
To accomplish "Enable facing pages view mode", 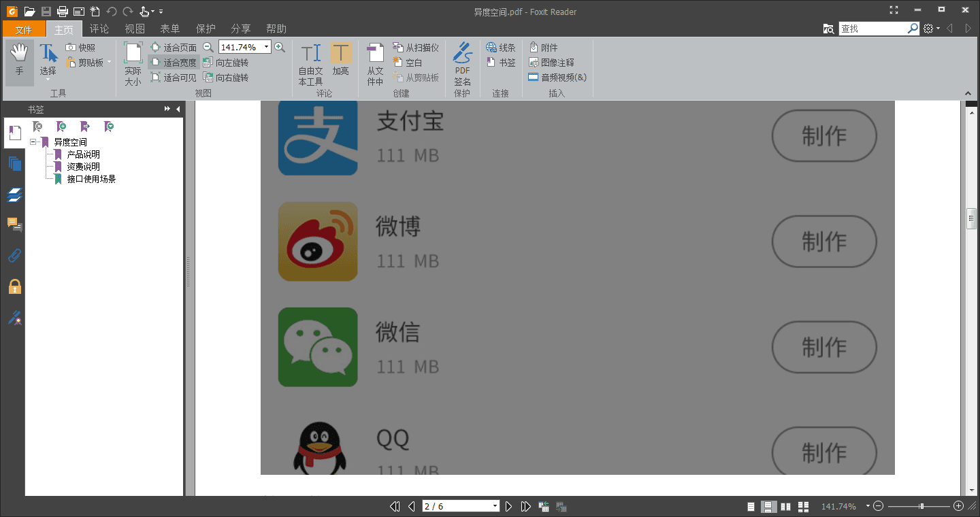I will pos(786,507).
